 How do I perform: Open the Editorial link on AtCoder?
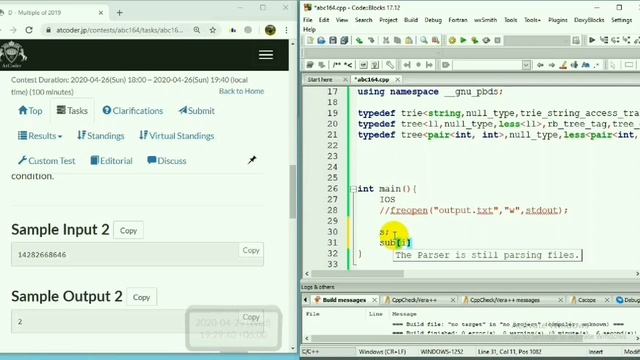(111, 161)
